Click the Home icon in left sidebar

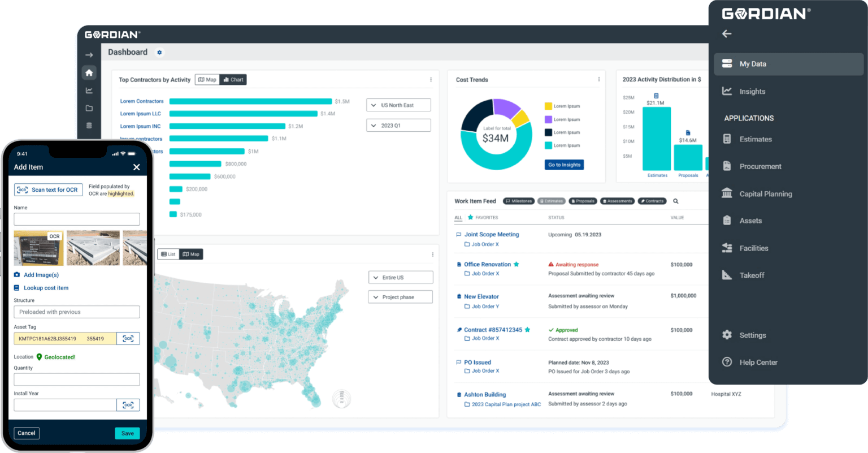point(89,73)
